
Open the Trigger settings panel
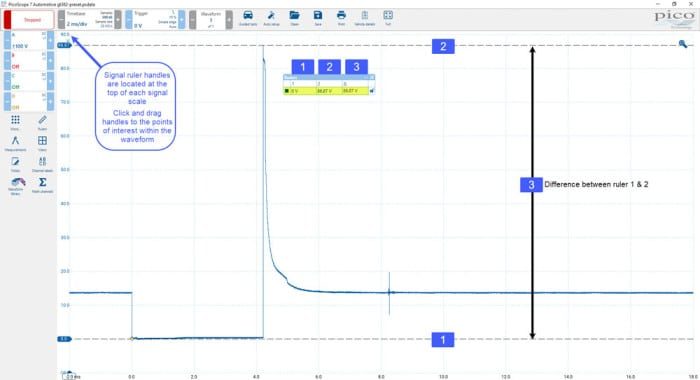[x=155, y=20]
